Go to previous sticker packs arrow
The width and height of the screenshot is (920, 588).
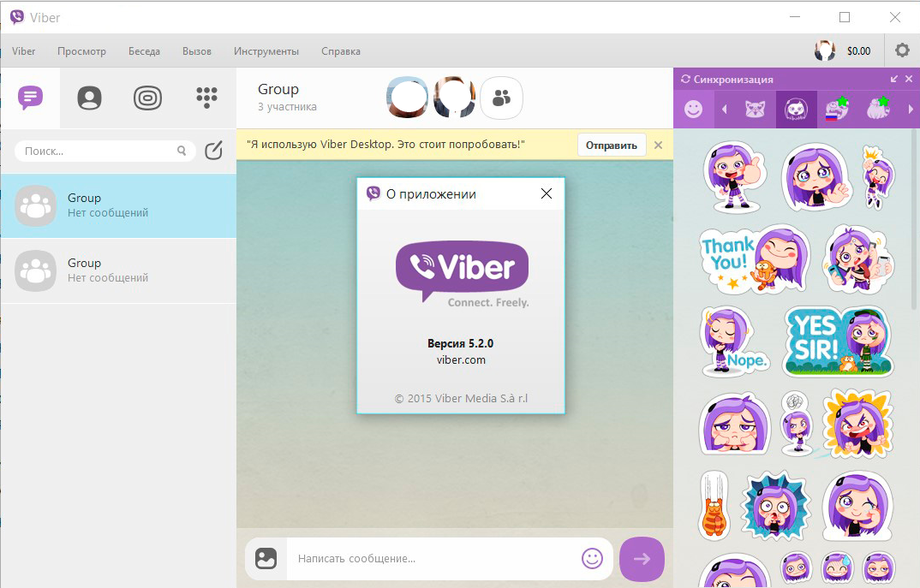click(x=725, y=109)
